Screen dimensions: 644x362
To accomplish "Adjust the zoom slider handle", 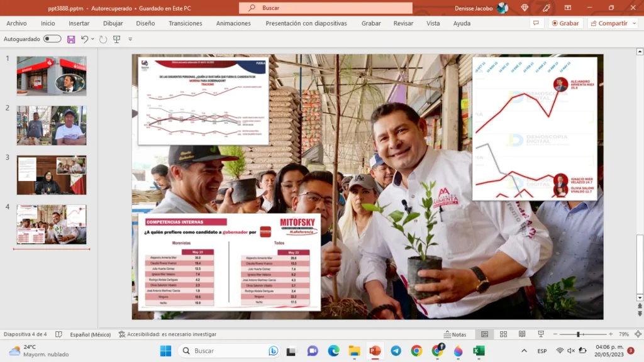I will point(578,334).
